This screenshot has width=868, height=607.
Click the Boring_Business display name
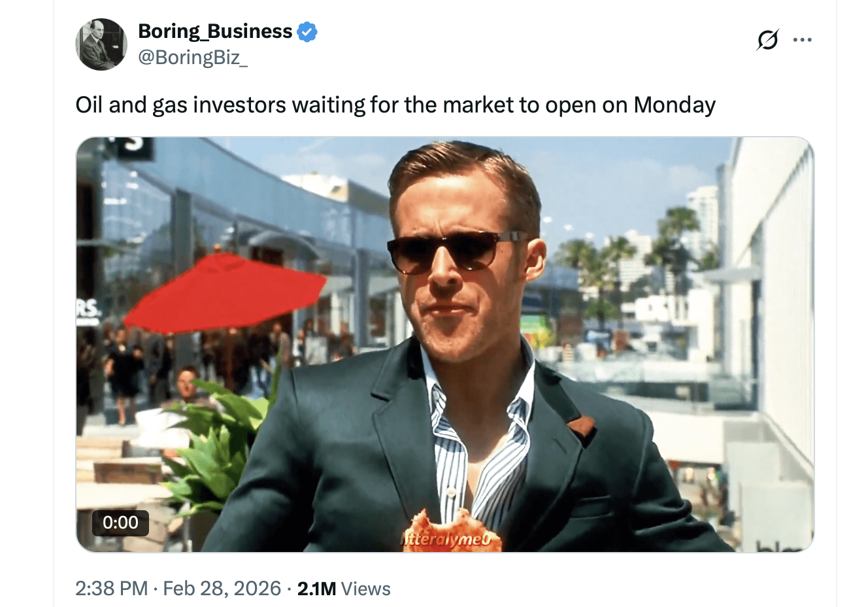[215, 31]
